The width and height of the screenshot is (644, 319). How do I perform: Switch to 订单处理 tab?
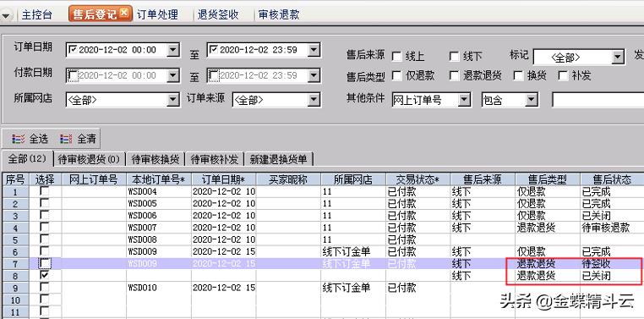[x=158, y=14]
